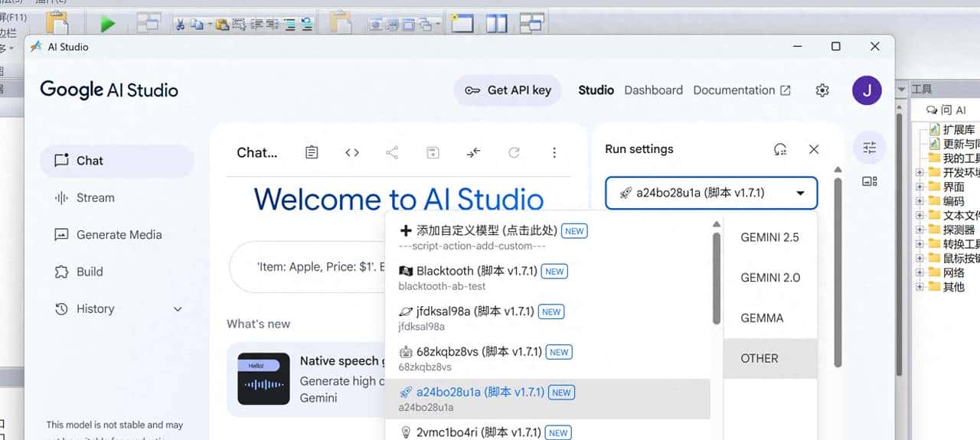Click the system instructions clipboard icon
The width and height of the screenshot is (980, 440).
(x=312, y=152)
